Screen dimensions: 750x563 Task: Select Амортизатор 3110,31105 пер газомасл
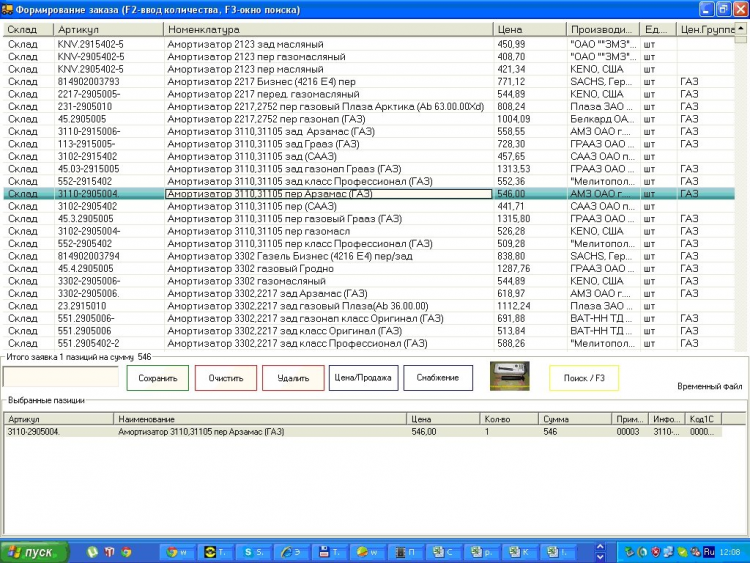(x=368, y=231)
